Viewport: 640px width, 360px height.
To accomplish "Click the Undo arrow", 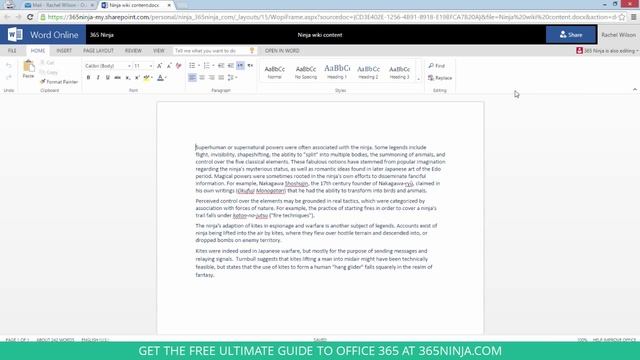I will point(9,66).
